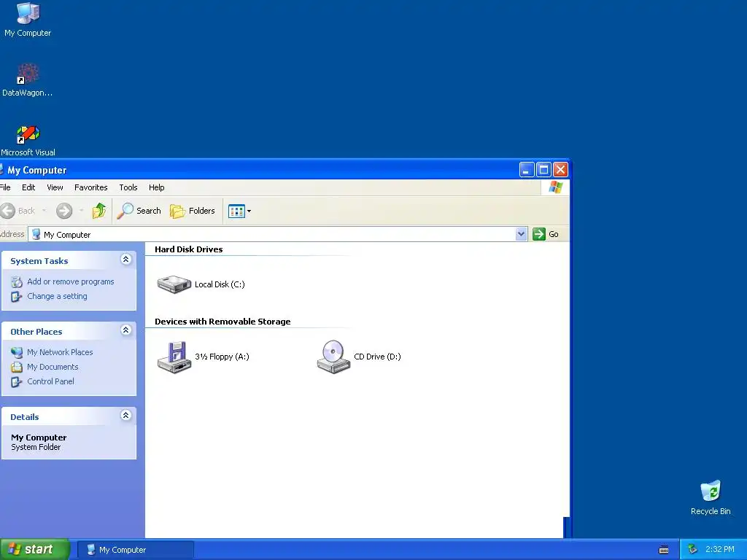Open the Tools menu
Image resolution: width=747 pixels, height=560 pixels.
pyautogui.click(x=128, y=187)
